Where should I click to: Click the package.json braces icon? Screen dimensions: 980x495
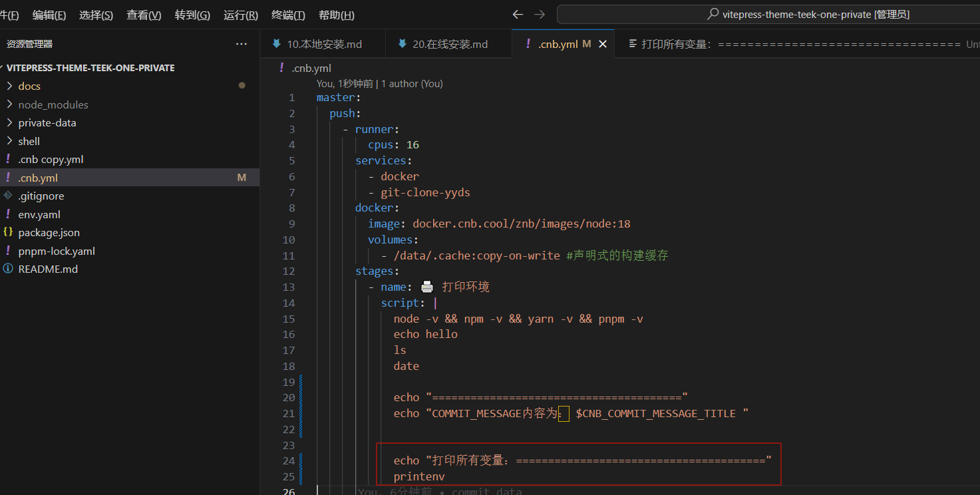point(8,233)
